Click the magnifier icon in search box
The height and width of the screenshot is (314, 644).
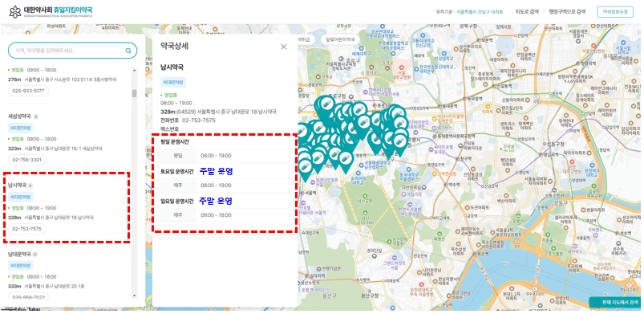pyautogui.click(x=128, y=51)
